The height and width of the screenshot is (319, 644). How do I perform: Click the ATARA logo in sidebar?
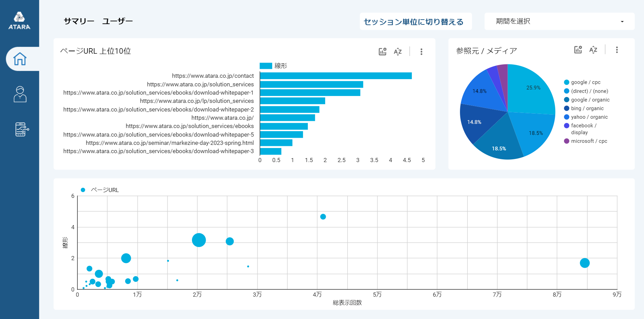pos(19,21)
